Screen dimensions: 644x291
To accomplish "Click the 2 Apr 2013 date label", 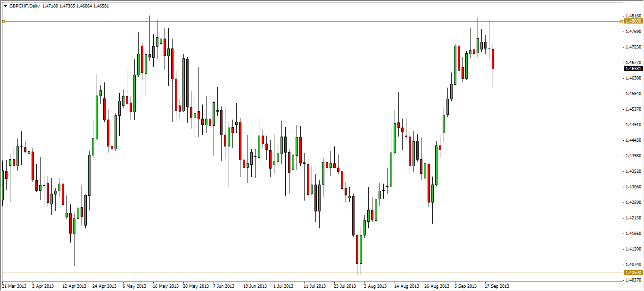I will 43,286.
